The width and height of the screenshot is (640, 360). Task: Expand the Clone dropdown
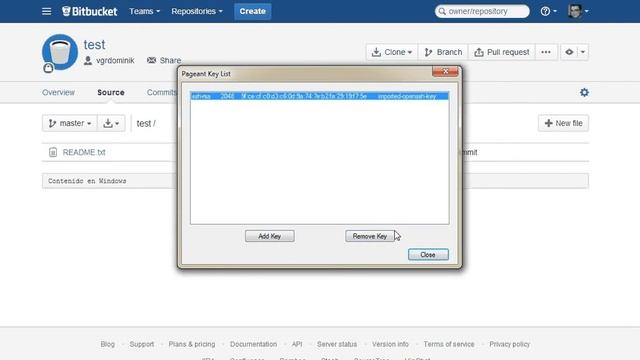coord(392,52)
